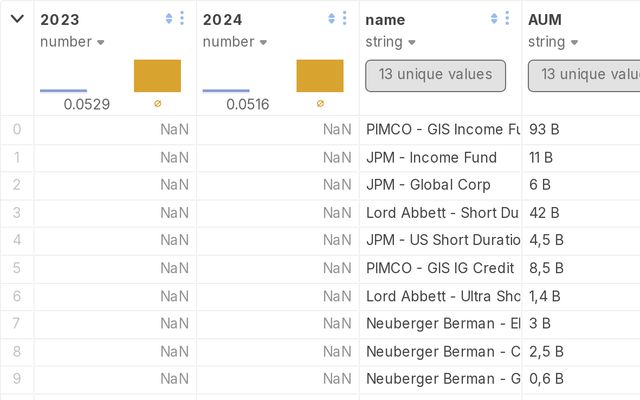This screenshot has width=640, height=400.
Task: Select the 4,5 B AUM cell
Action: (581, 240)
